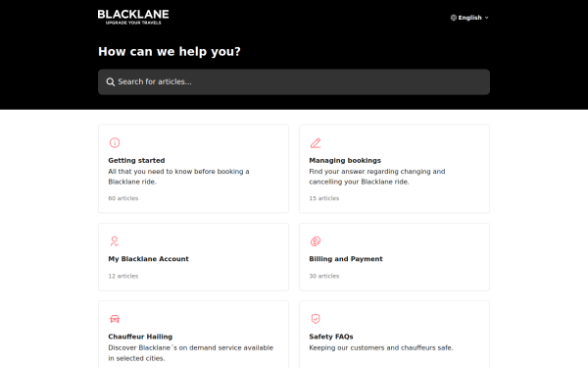
Task: Click the coins icon on Billing and Payment
Action: click(x=316, y=241)
